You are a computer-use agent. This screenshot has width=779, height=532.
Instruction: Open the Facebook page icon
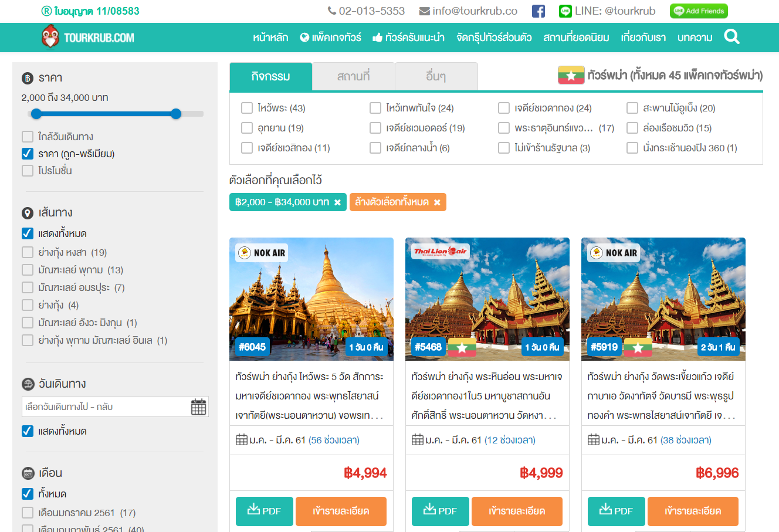(x=538, y=11)
